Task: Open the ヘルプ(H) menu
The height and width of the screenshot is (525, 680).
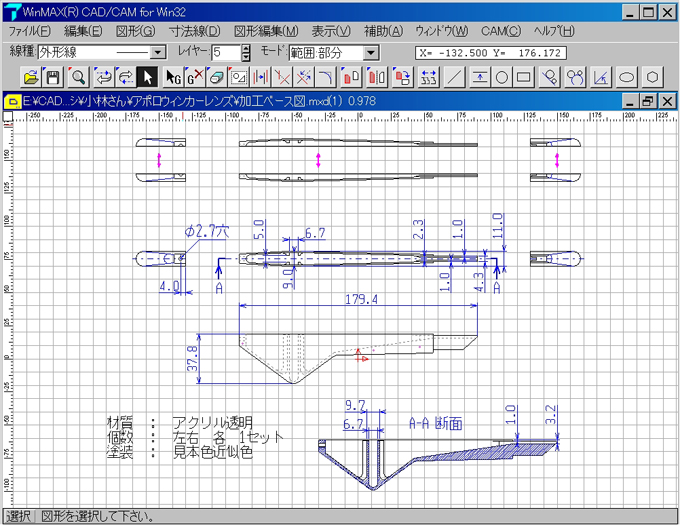Action: [x=554, y=31]
